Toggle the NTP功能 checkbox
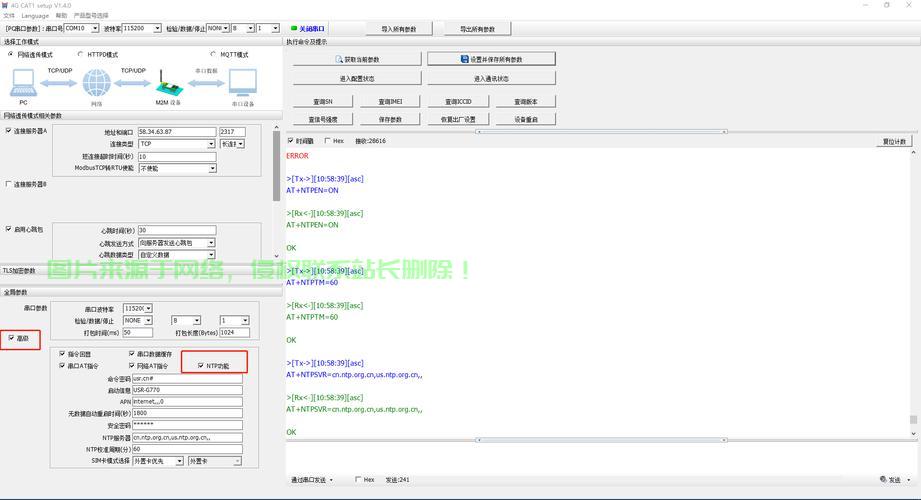Screen dimensions: 921x500 click(x=201, y=366)
